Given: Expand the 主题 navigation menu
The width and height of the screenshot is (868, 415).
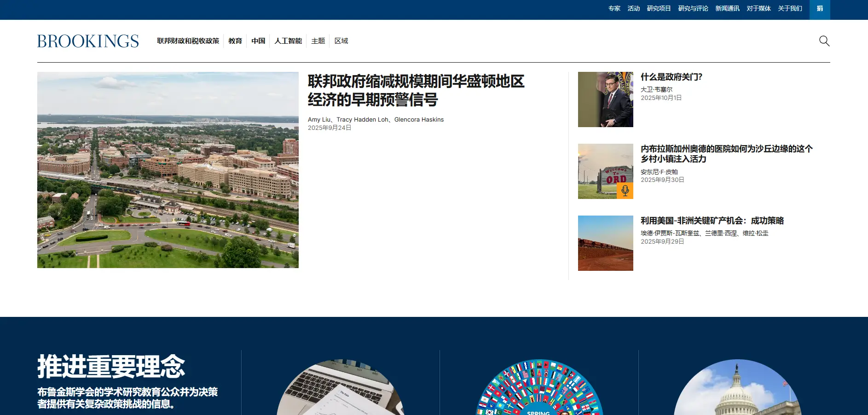Looking at the screenshot, I should point(318,41).
